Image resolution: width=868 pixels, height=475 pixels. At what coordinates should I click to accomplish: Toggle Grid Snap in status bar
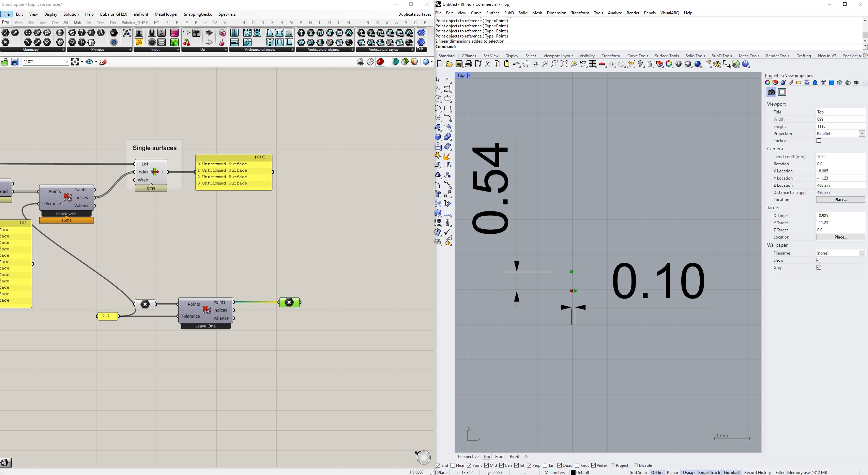(x=638, y=472)
